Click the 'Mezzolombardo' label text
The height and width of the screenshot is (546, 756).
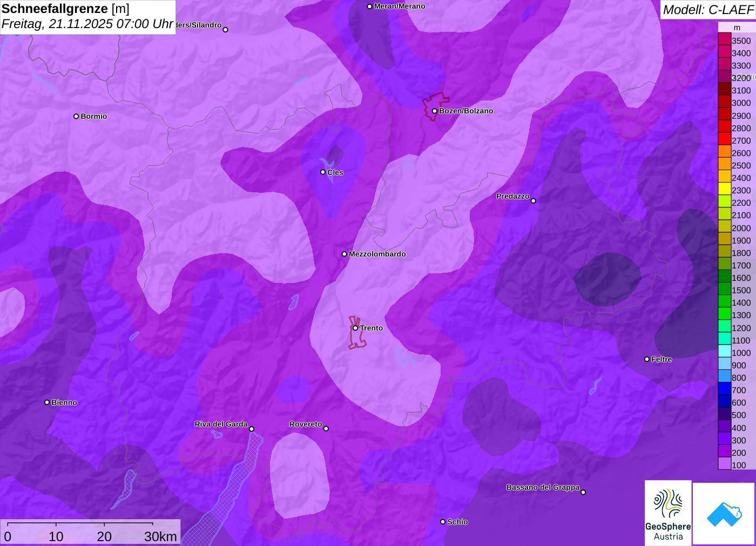[377, 254]
